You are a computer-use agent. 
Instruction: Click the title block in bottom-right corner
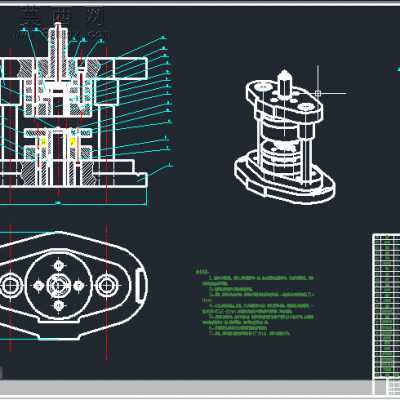coord(386,386)
